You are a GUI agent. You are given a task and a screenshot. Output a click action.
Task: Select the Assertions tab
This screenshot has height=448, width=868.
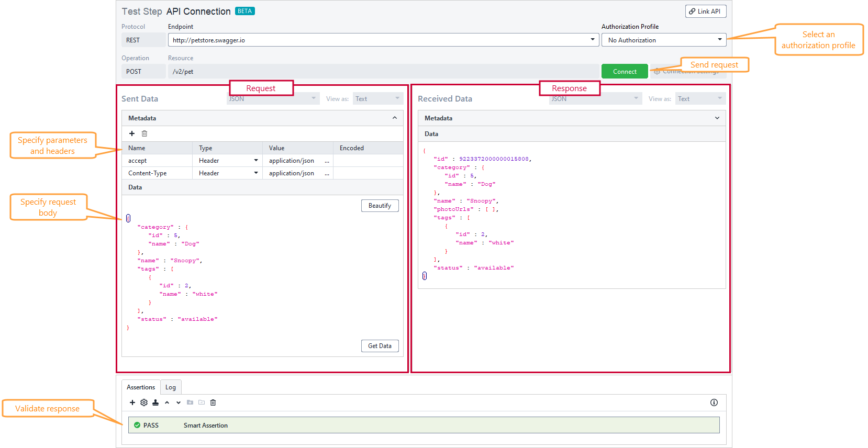coord(141,387)
